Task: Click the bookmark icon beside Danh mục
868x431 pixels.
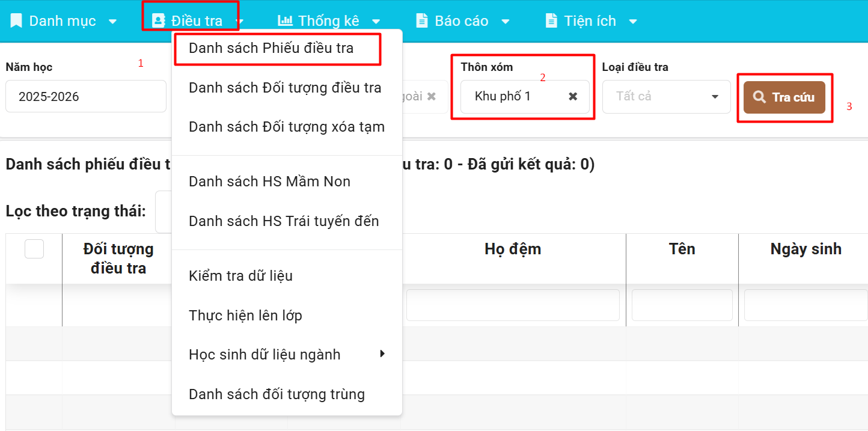Action: 16,21
